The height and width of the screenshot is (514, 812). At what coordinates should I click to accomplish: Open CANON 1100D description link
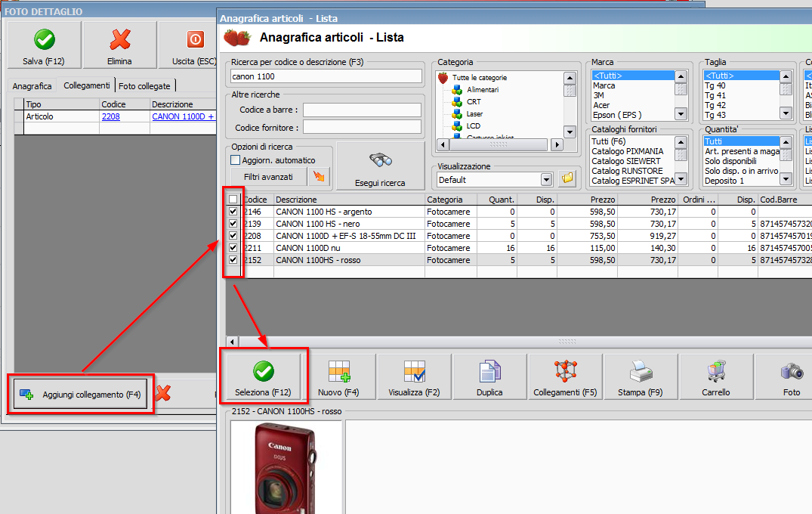tap(183, 116)
